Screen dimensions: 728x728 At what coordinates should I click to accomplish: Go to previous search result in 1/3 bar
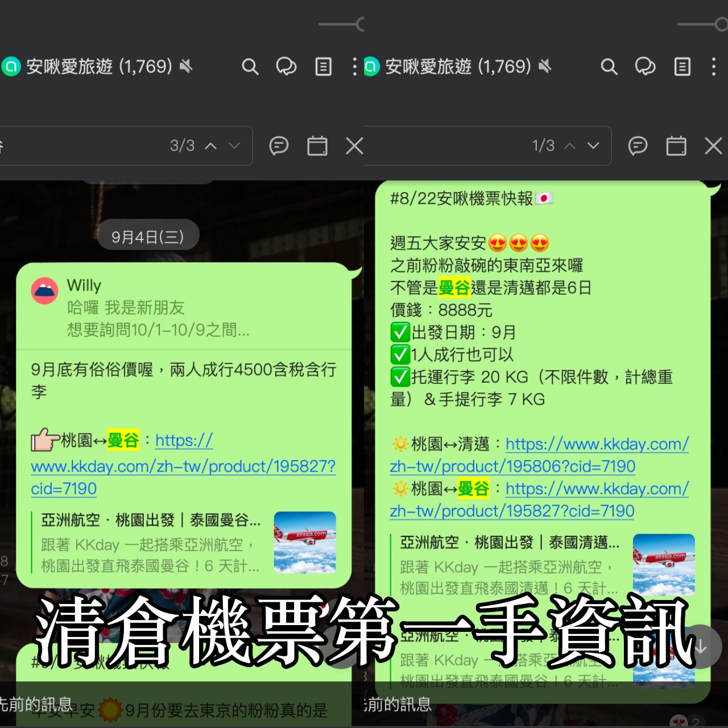point(569,146)
